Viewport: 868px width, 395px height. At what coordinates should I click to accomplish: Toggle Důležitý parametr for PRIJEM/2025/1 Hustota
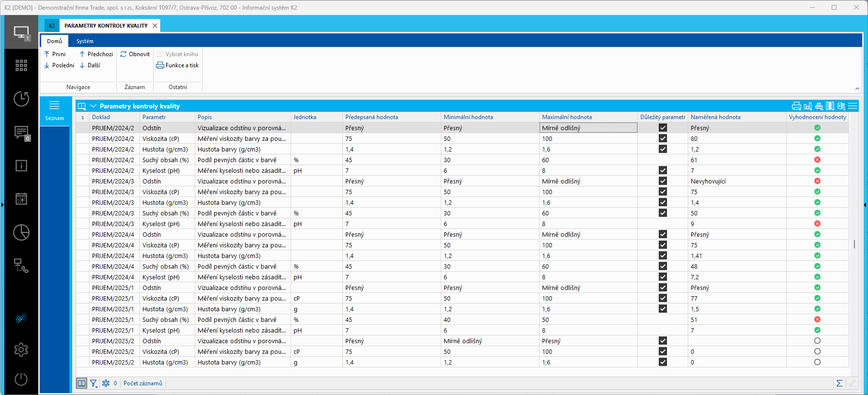pos(663,309)
